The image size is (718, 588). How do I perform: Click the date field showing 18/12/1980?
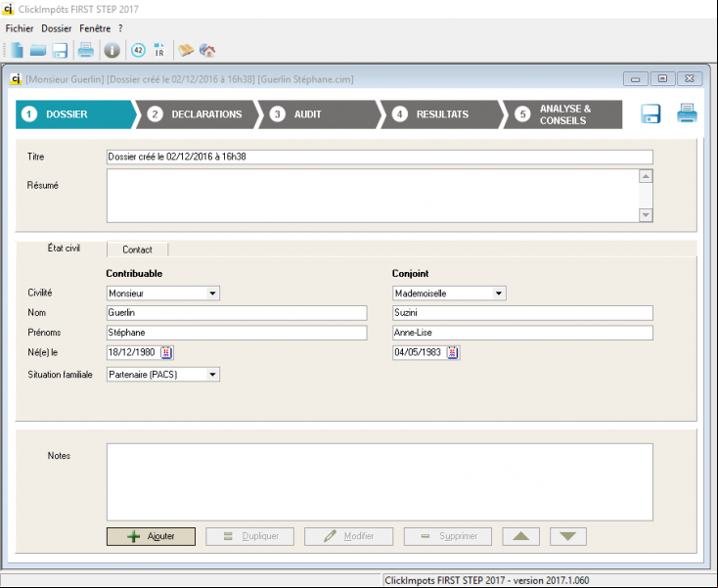click(x=133, y=352)
